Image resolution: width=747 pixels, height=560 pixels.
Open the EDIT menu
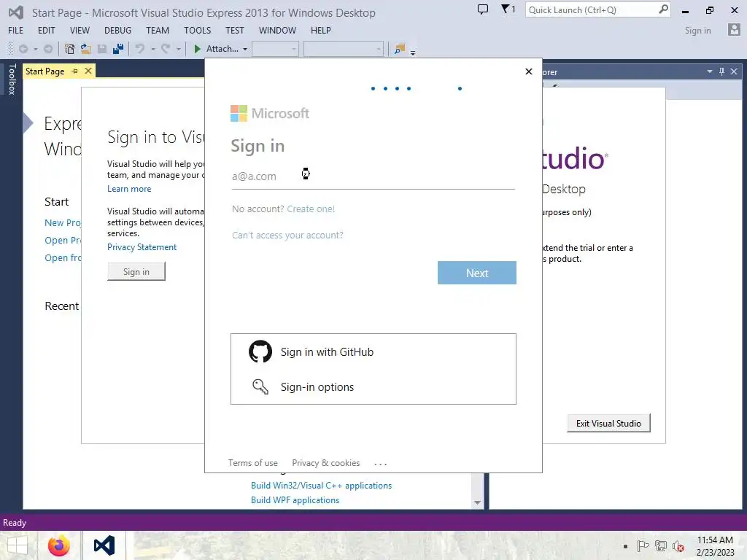[x=46, y=31]
